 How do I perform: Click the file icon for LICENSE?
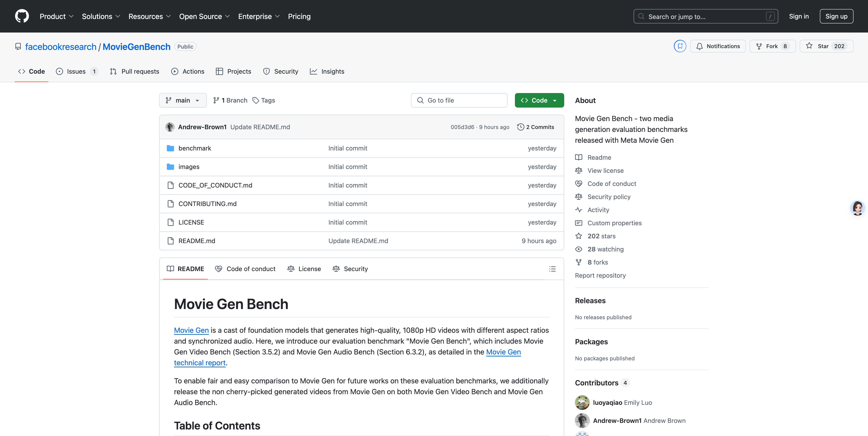point(170,222)
